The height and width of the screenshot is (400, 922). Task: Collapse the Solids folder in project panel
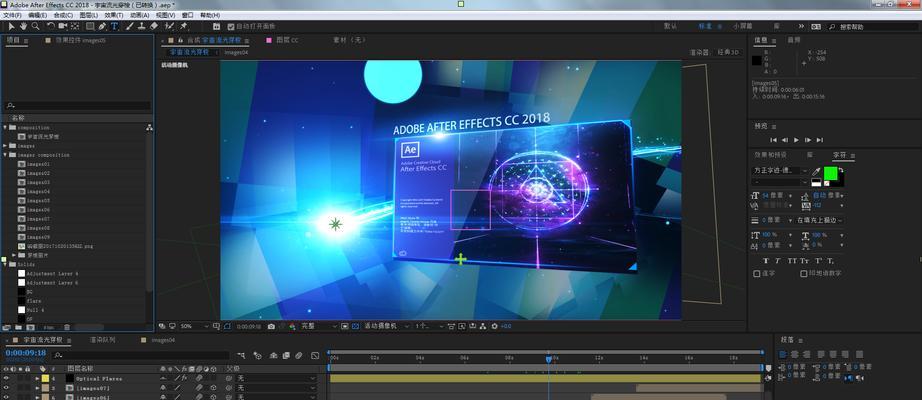coord(5,265)
